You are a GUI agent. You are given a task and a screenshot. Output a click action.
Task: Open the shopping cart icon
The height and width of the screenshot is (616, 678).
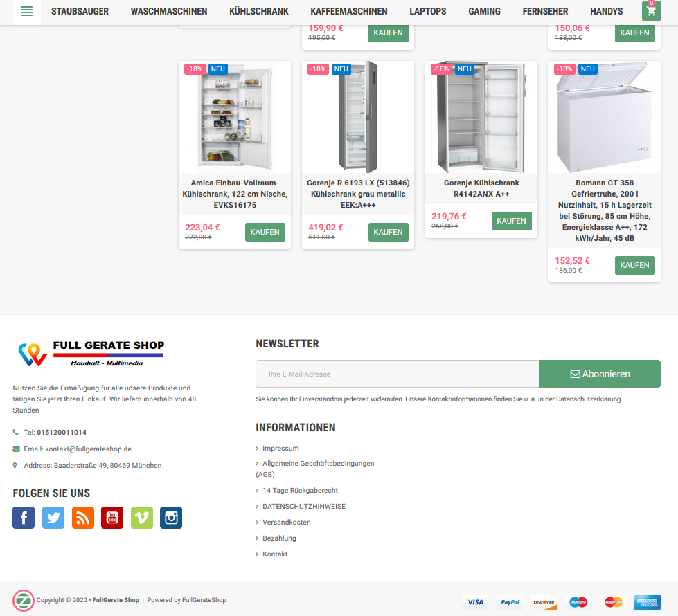651,11
